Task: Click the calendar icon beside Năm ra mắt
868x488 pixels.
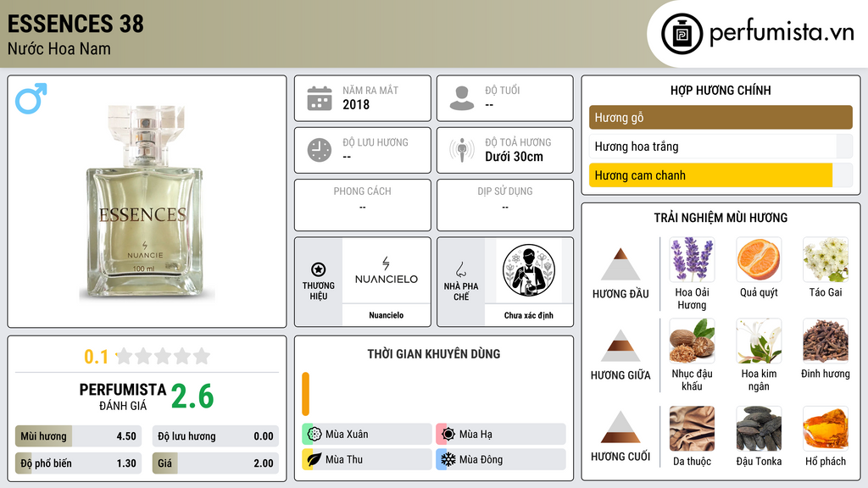Action: point(320,98)
